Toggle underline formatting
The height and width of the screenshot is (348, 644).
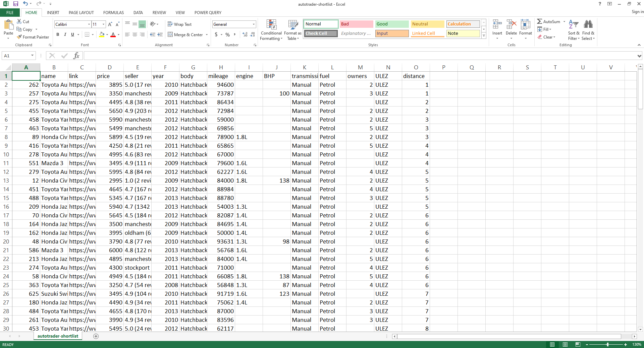[72, 34]
